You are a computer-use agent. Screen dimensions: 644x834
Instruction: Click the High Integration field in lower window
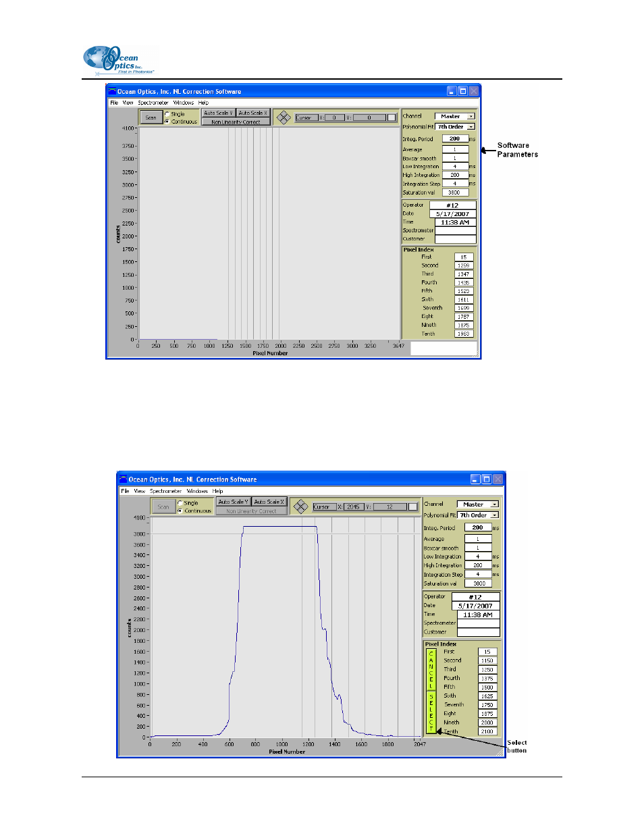478,565
